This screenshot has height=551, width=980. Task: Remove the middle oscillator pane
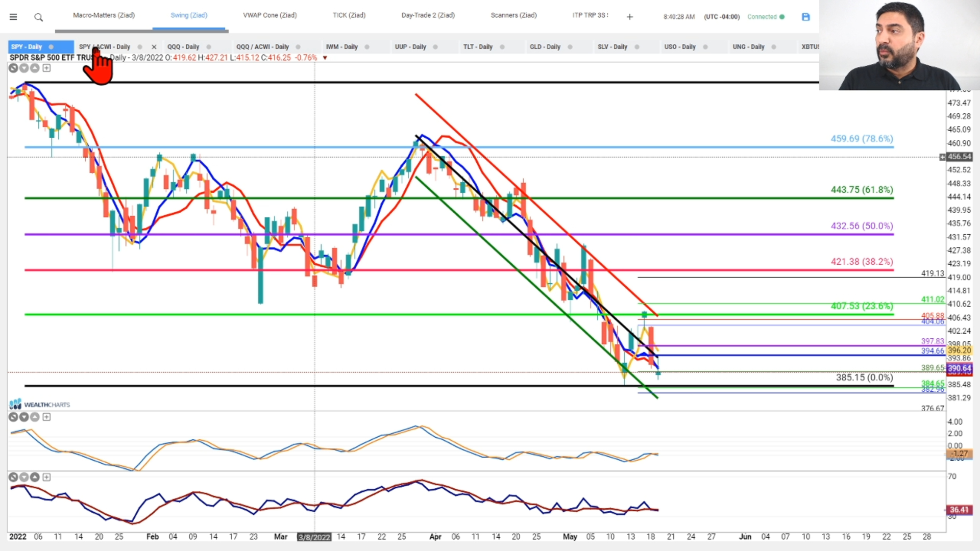[x=13, y=417]
